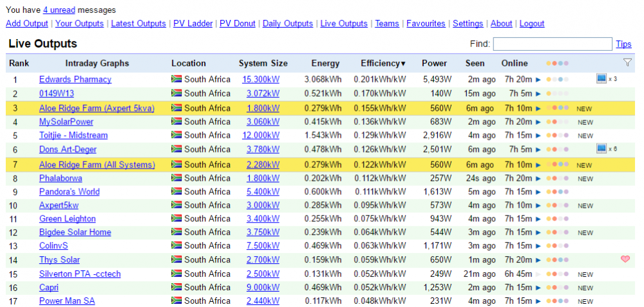Open the Teams page
Image resolution: width=644 pixels, height=307 pixels.
click(387, 23)
